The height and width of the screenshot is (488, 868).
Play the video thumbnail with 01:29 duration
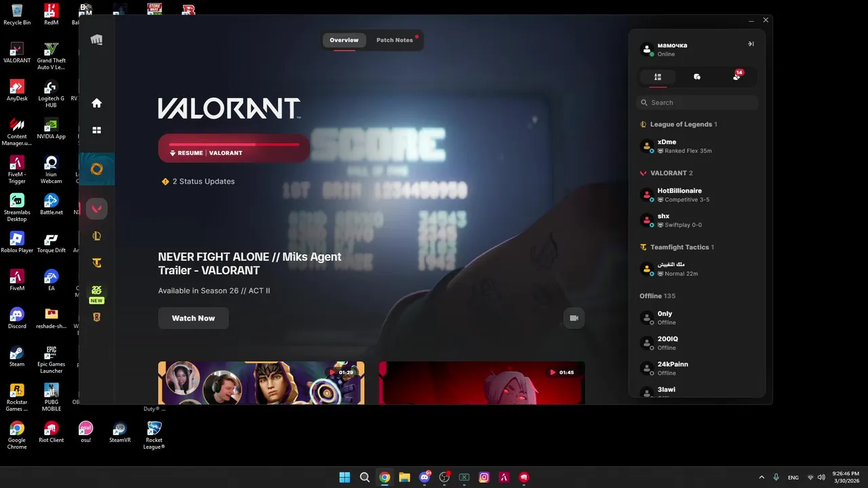click(x=261, y=383)
